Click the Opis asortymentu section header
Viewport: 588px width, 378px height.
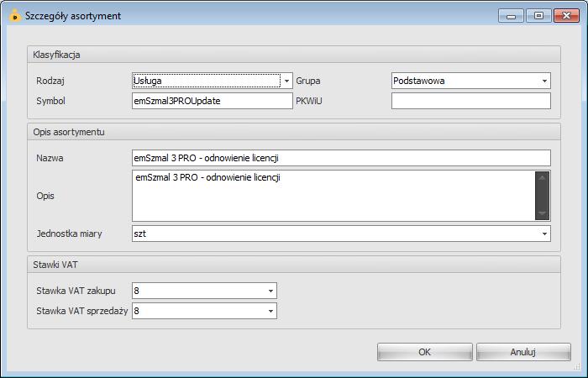coord(294,132)
